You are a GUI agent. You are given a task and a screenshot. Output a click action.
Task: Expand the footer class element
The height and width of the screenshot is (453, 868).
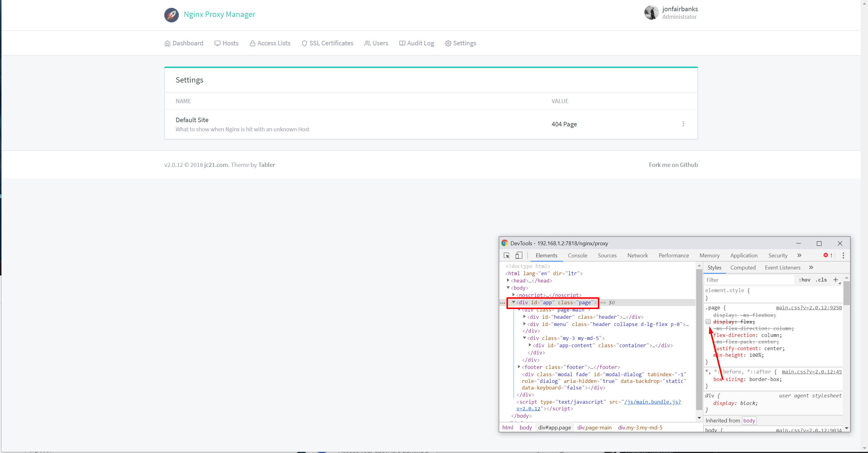point(519,367)
